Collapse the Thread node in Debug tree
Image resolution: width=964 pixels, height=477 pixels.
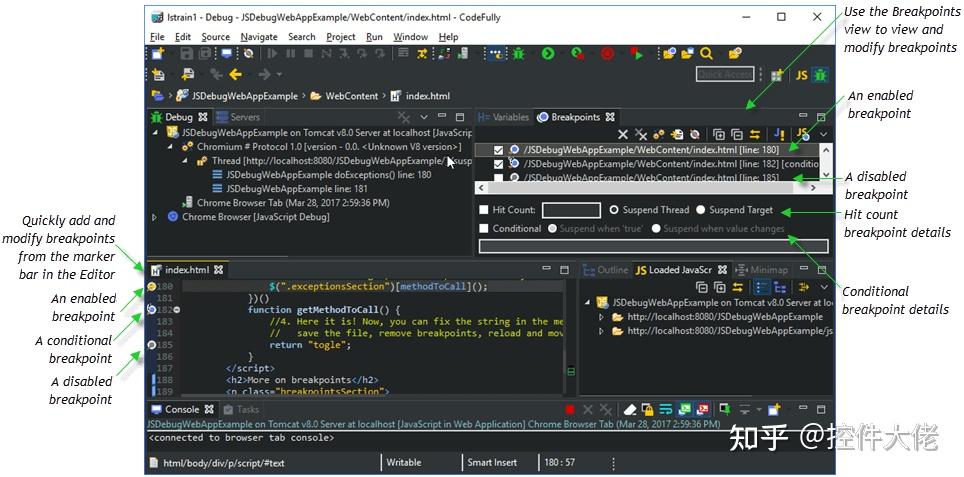(185, 161)
